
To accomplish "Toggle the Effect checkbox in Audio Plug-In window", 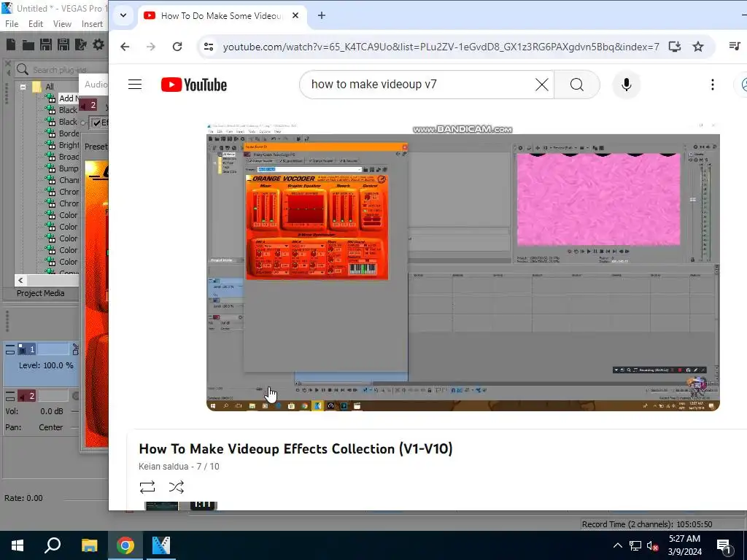I will click(x=97, y=122).
